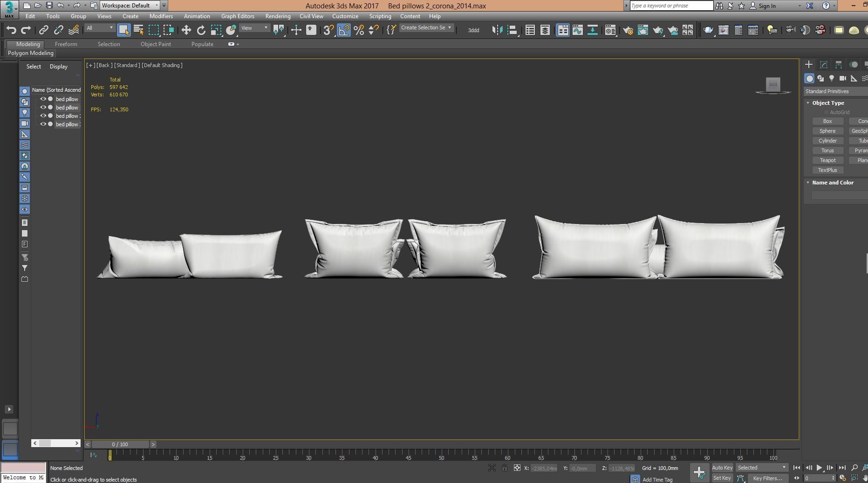Open the Create Selection Set dropdown

(x=426, y=28)
